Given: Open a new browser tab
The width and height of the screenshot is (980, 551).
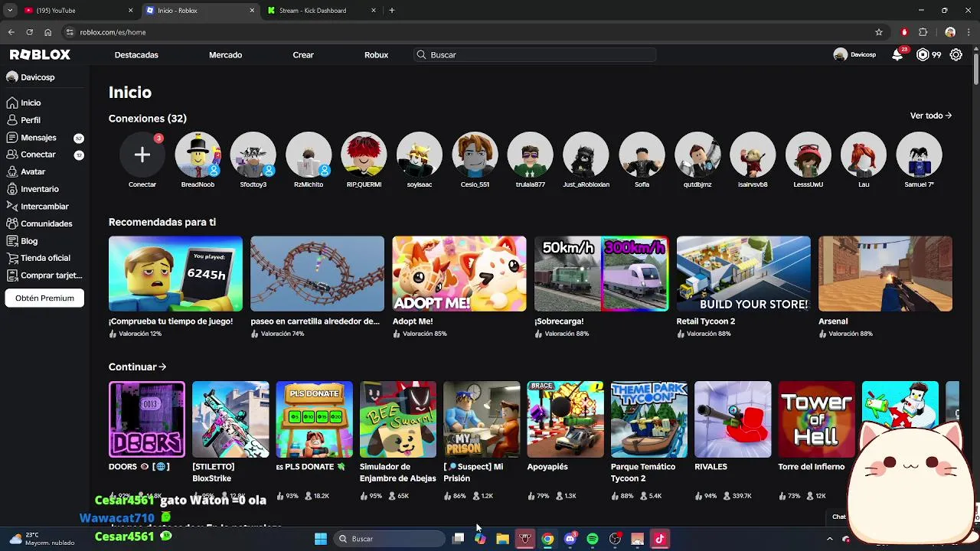Looking at the screenshot, I should tap(391, 11).
